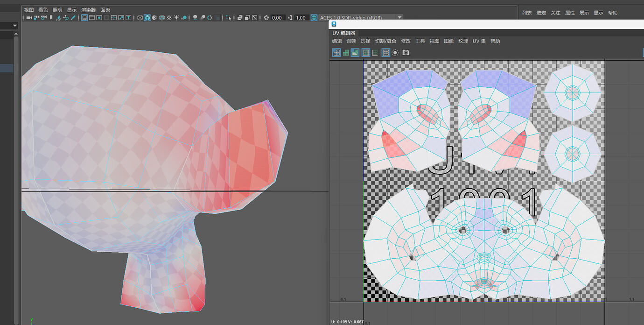Open the viewport 着色 menu
The image size is (644, 325).
[x=43, y=10]
